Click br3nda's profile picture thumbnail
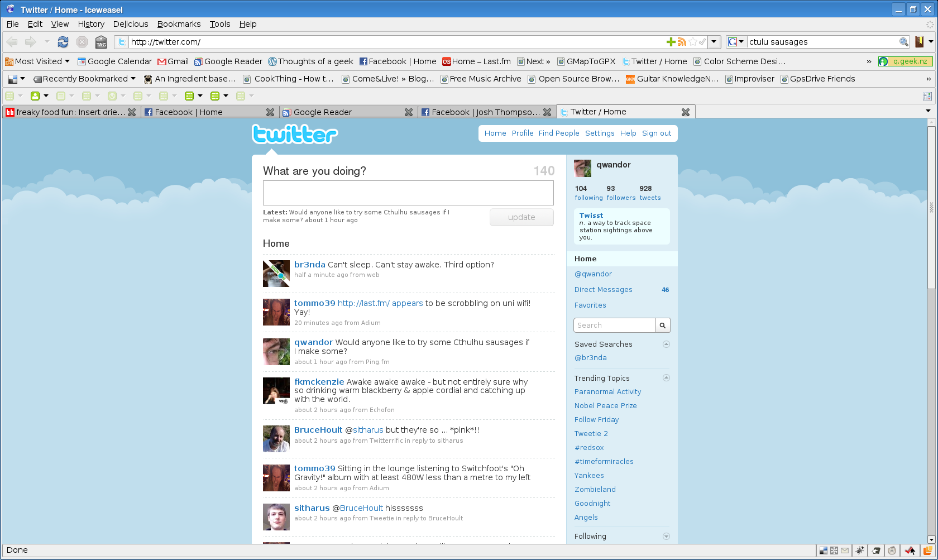This screenshot has width=938, height=560. pos(276,274)
